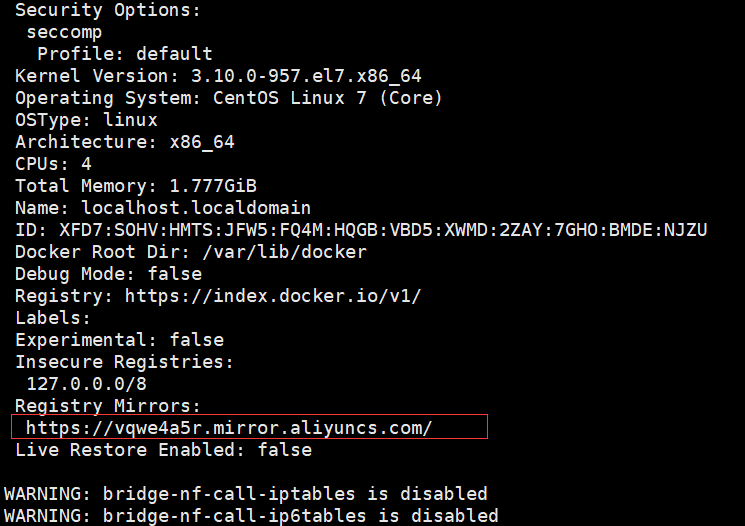
Task: Click the CPUs count line
Action: [53, 164]
